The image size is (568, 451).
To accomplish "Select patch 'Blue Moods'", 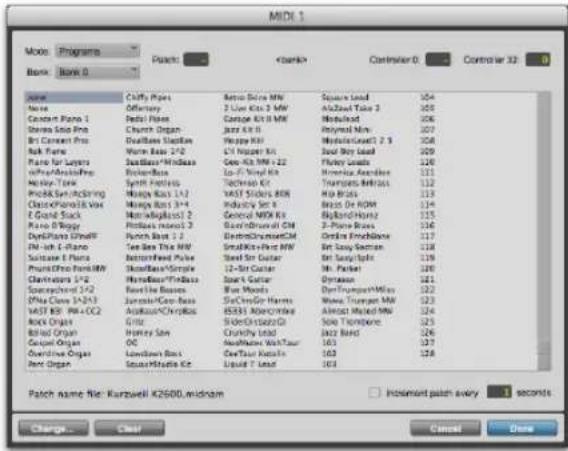I will tap(246, 290).
